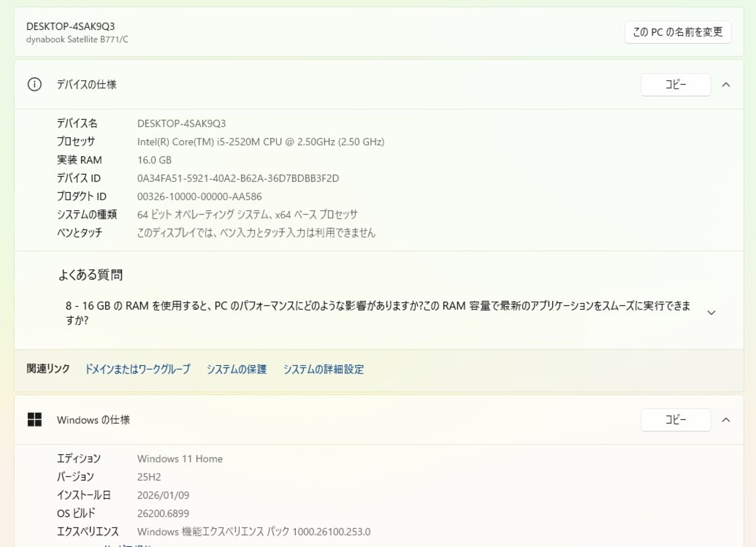Screen dimensions: 756x547
Task: Click the デバイス ID value starting with 0A34FA51
Action: coord(238,178)
